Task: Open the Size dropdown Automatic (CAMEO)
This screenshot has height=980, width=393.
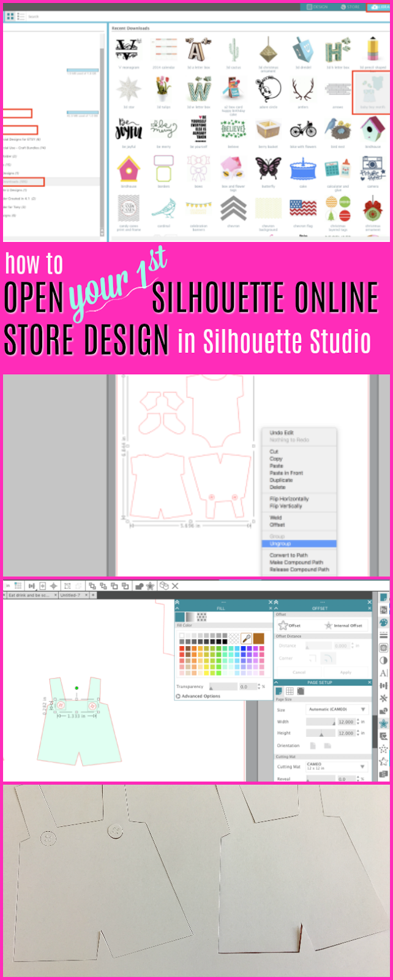Action: [x=337, y=709]
